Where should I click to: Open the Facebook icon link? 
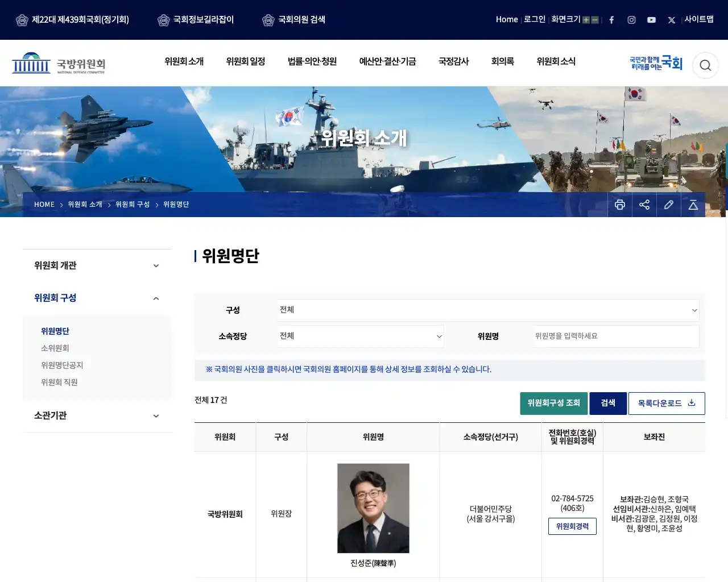coord(611,20)
